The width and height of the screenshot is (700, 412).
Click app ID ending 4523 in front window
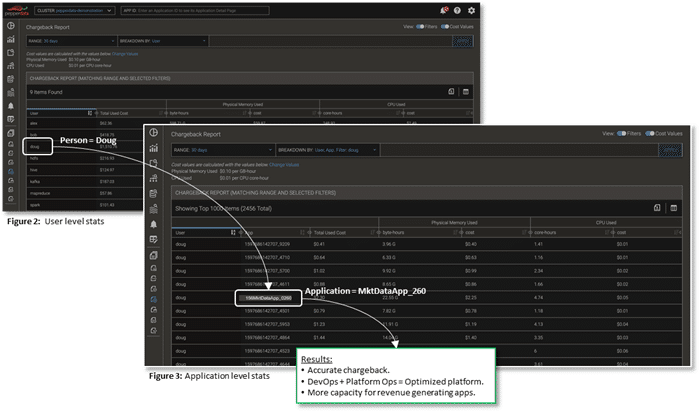267,351
